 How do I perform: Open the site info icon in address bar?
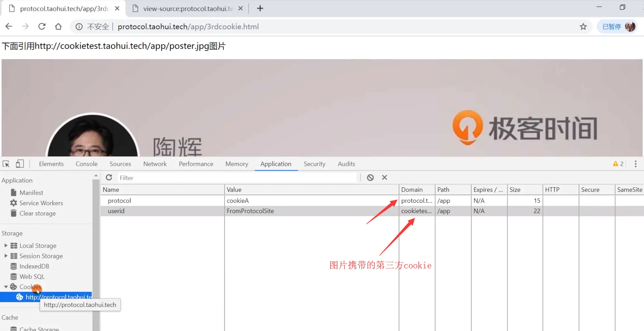(79, 27)
